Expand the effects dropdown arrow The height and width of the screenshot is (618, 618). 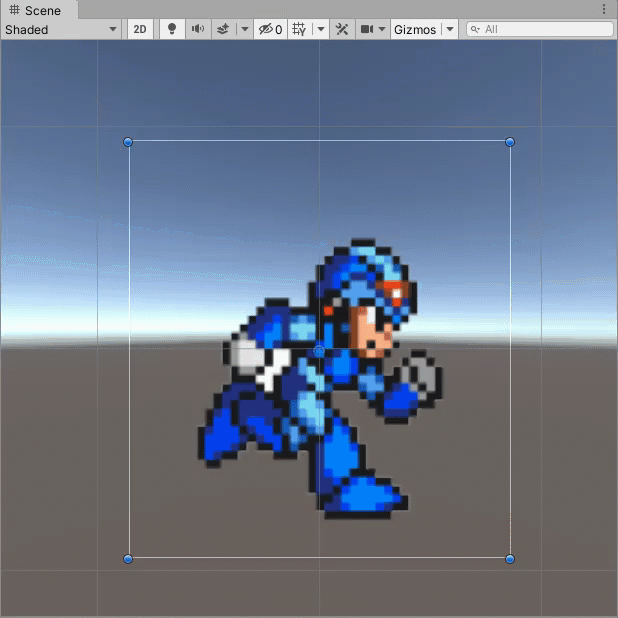[x=245, y=30]
